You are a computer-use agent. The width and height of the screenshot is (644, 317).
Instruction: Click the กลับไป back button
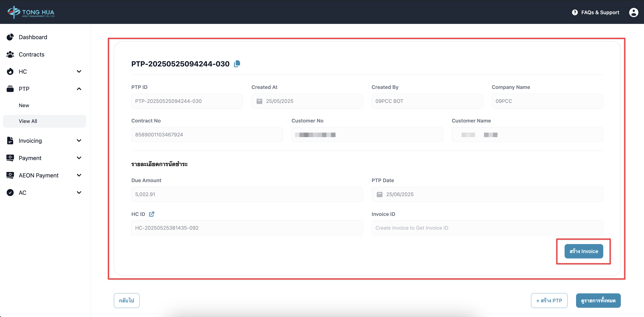click(126, 301)
